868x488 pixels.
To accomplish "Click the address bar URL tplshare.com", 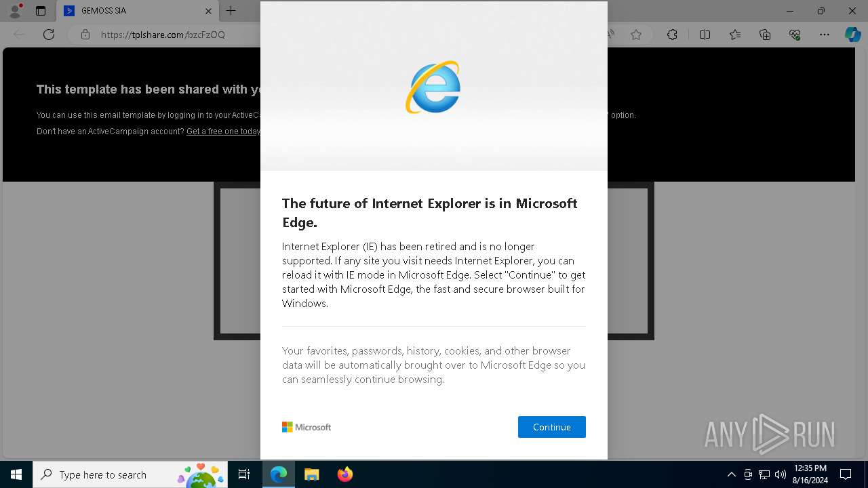I will pyautogui.click(x=163, y=35).
